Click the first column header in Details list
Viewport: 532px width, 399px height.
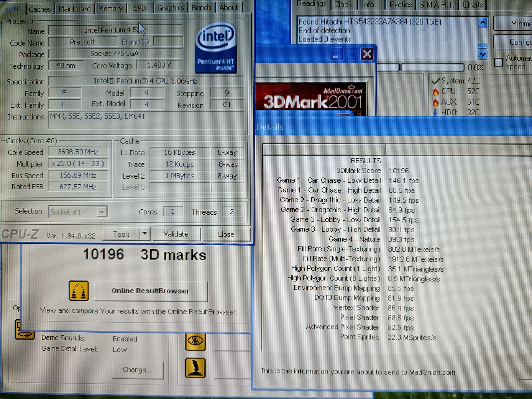(324, 150)
